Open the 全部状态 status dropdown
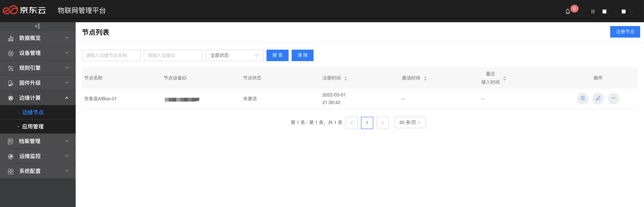 tap(234, 55)
